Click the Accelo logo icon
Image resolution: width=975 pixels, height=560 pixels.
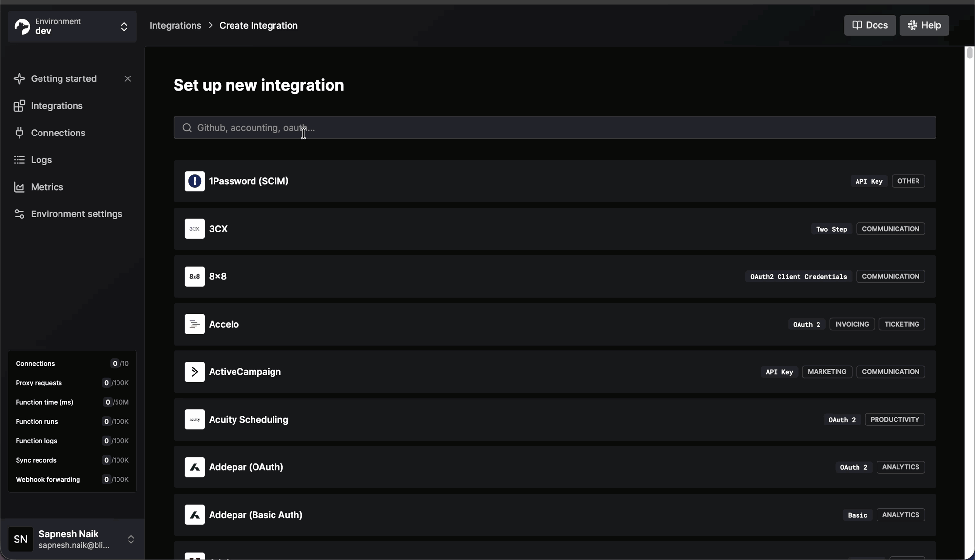pos(195,324)
